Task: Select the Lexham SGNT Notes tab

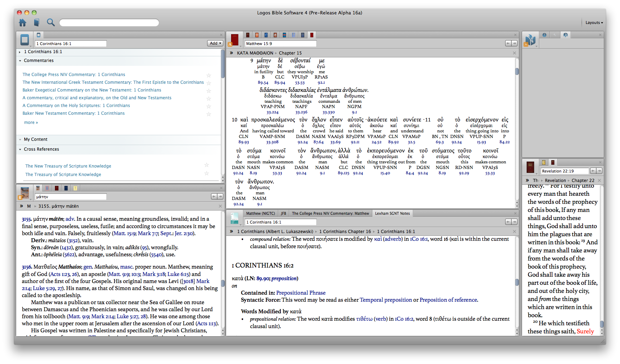Action: tap(392, 213)
